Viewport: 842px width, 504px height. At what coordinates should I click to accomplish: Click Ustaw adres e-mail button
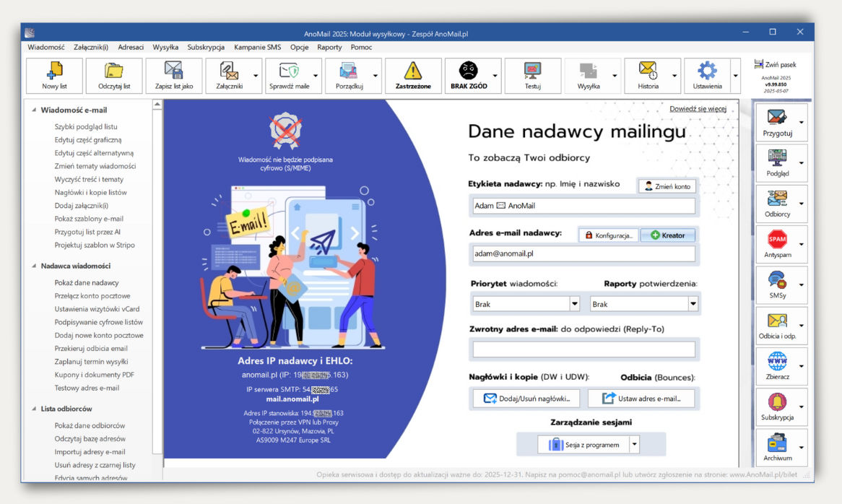[x=641, y=399]
